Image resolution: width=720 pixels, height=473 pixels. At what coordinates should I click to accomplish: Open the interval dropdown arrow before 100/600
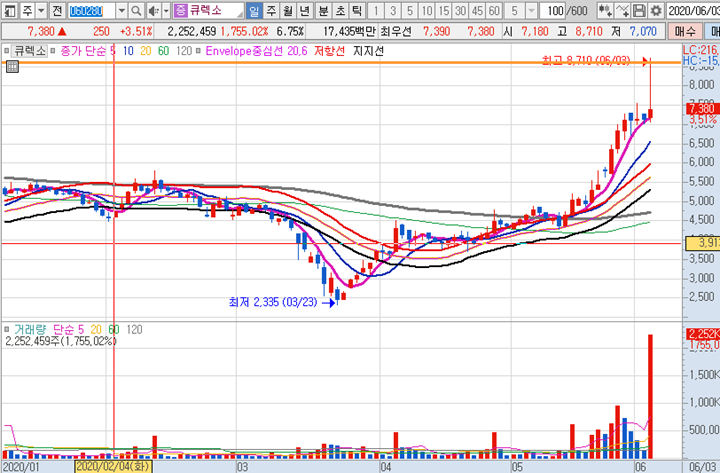[531, 10]
